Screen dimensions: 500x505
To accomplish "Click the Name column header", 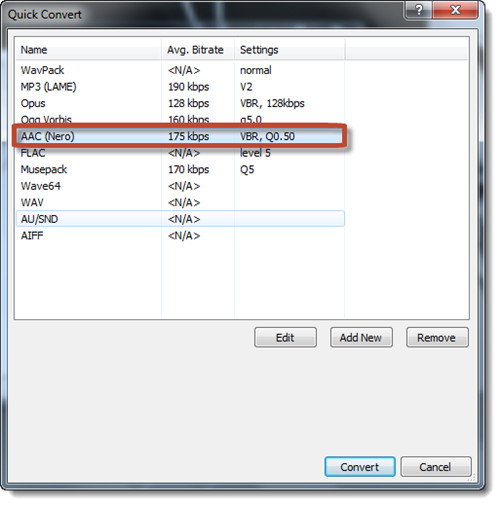I will [88, 50].
